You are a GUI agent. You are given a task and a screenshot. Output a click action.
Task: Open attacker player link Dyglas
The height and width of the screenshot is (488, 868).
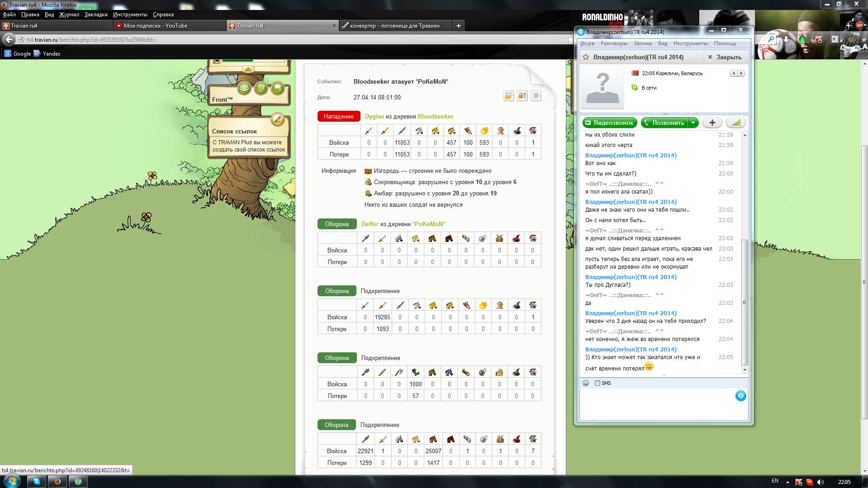374,116
